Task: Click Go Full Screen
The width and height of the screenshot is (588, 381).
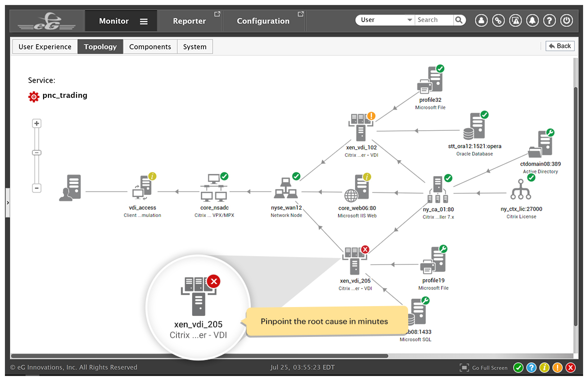Action: (x=488, y=367)
